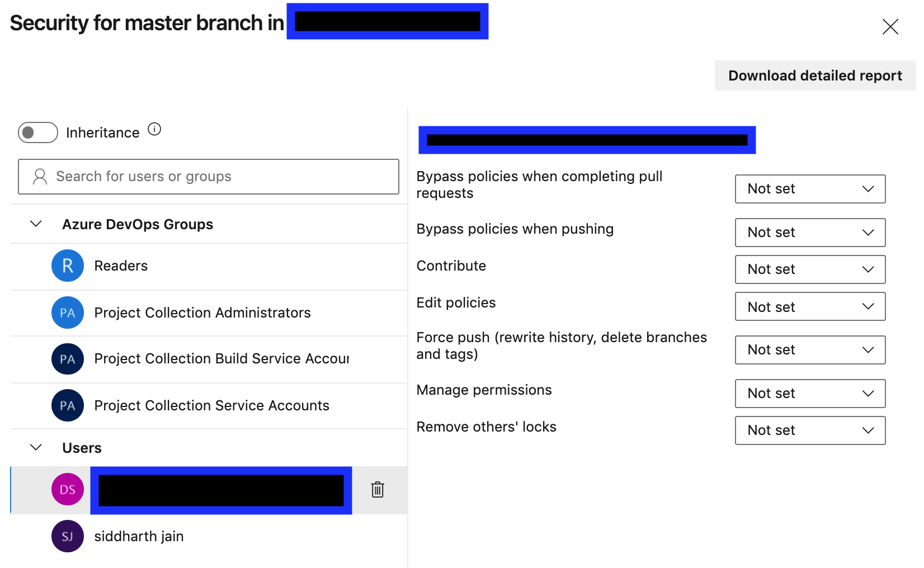Open the Manage permissions dropdown

[809, 394]
